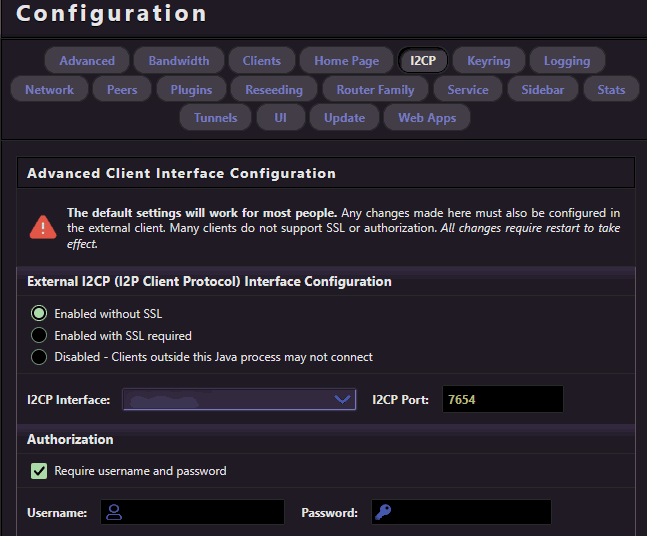The height and width of the screenshot is (536, 647).
Task: Expand the I2CP Interface dropdown
Action: [x=239, y=399]
